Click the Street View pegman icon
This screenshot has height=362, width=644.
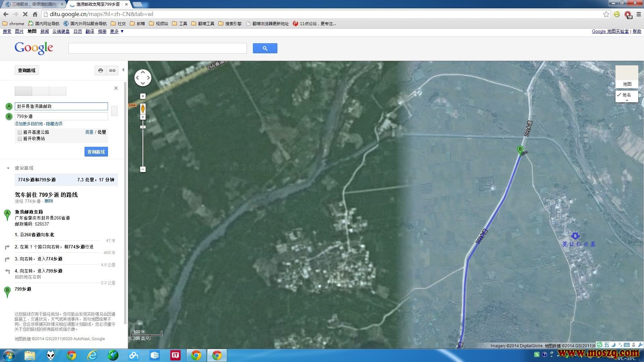pos(143,108)
